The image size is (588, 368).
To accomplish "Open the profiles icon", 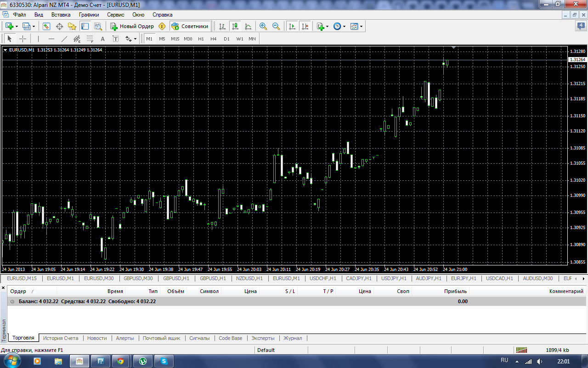I will [26, 26].
